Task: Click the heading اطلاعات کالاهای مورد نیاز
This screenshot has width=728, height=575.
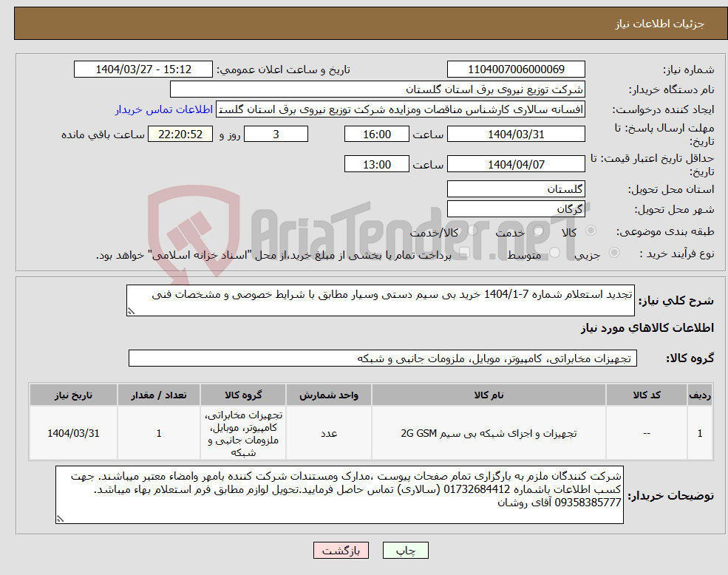Action: click(647, 328)
